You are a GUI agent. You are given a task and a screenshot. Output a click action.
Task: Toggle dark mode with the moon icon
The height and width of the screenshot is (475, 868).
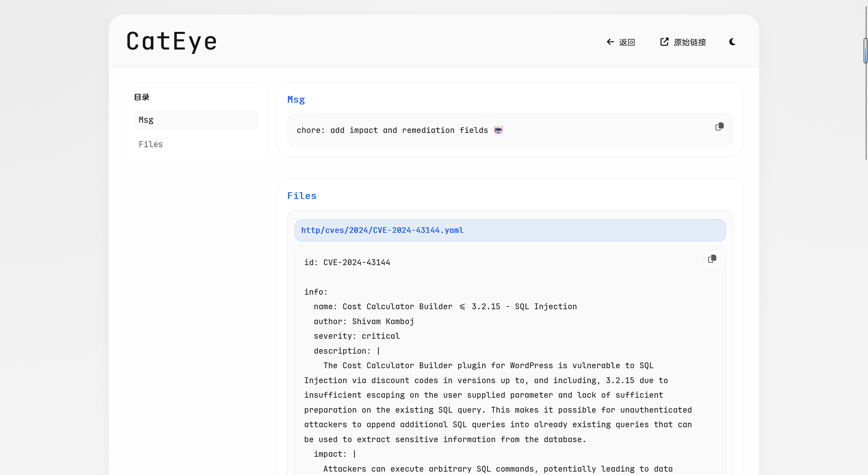(732, 42)
